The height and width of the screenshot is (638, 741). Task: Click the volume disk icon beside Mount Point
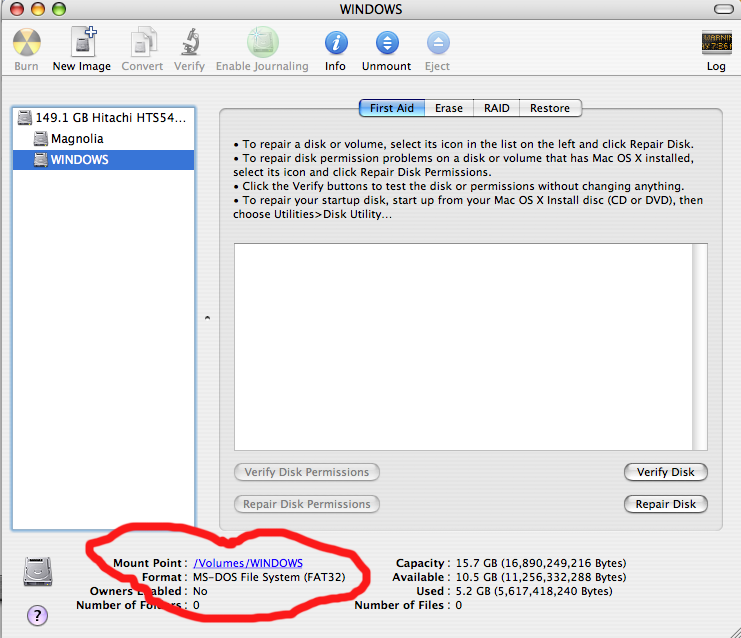pos(38,571)
